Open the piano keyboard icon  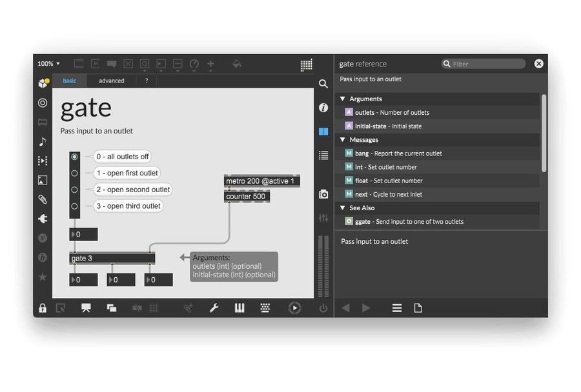tap(239, 308)
